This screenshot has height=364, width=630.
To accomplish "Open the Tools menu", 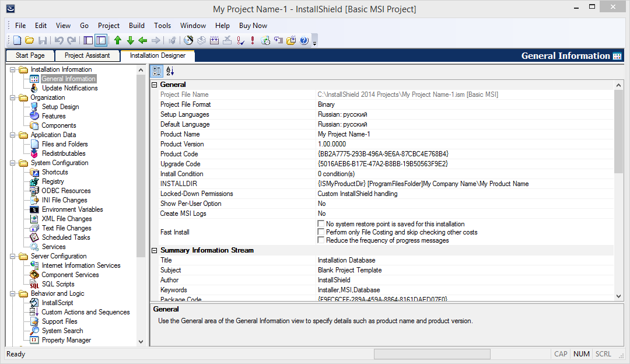I will 162,25.
